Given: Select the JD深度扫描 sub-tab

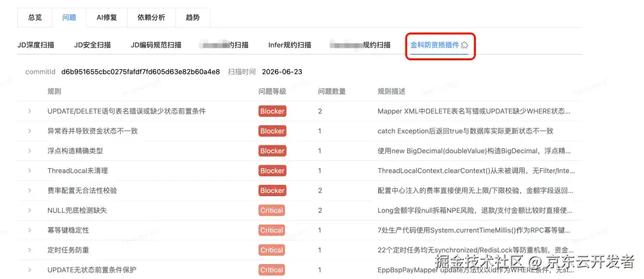Looking at the screenshot, I should coord(36,45).
